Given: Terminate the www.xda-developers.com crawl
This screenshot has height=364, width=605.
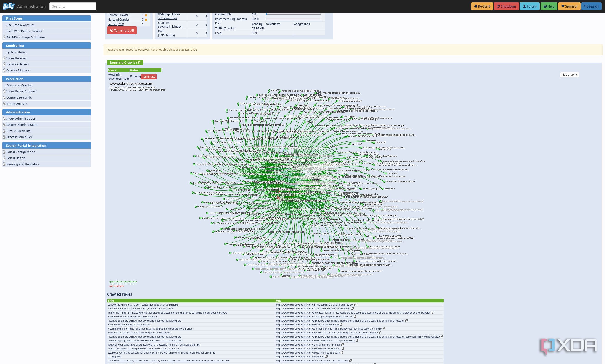Looking at the screenshot, I should (149, 76).
